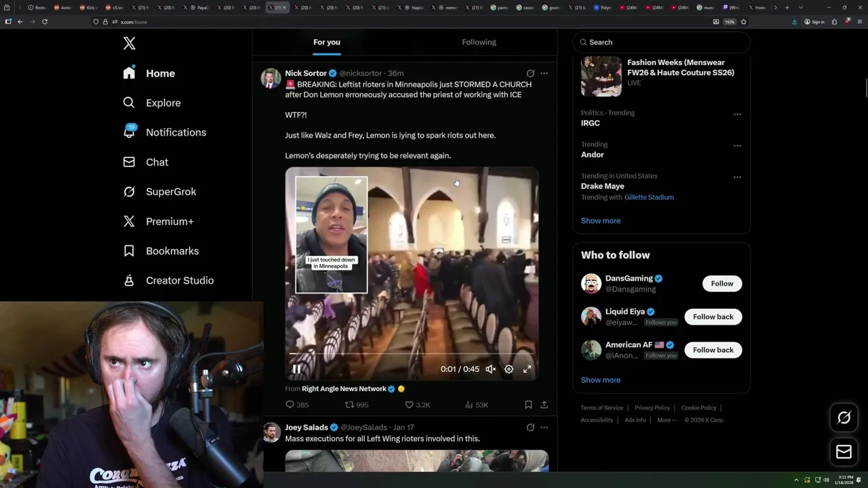Click the Grok icon on Nick Sortor's post
Screen dimensions: 868x488
click(530, 73)
